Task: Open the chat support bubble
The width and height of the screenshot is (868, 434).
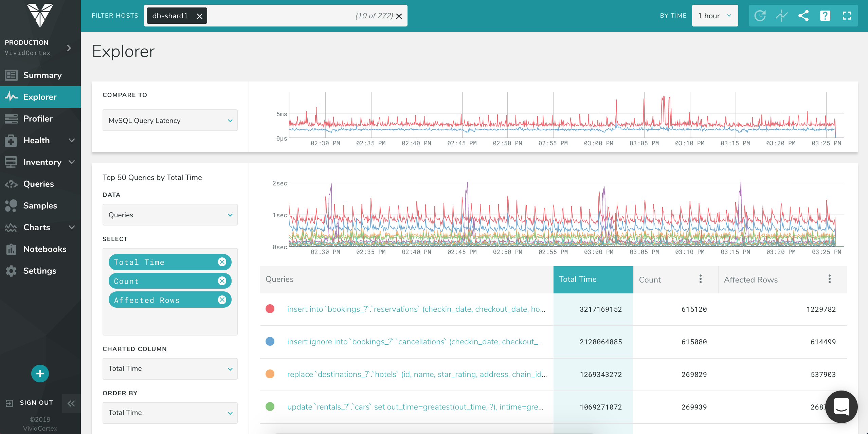Action: [841, 406]
